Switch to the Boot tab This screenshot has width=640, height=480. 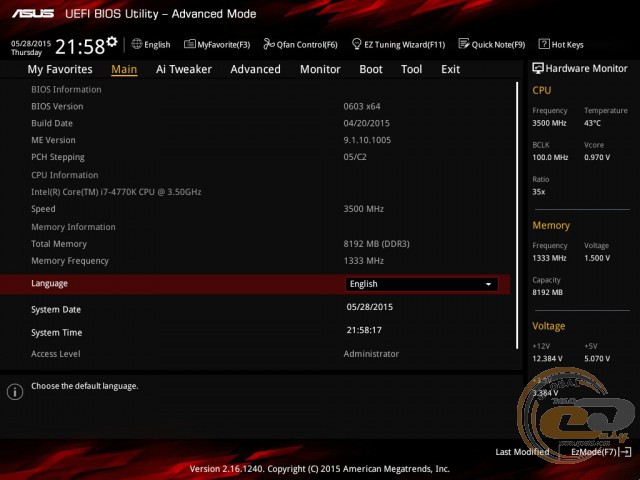click(x=371, y=69)
